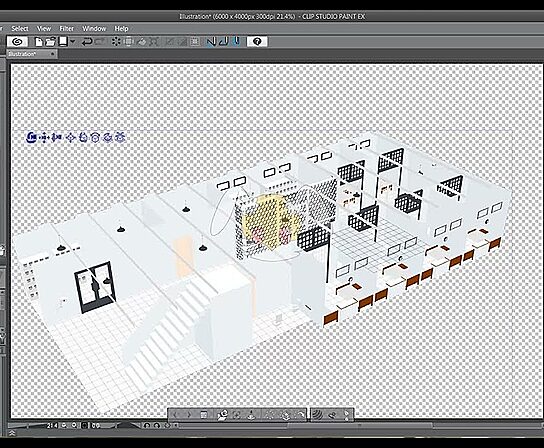Image resolution: width=544 pixels, height=448 pixels.
Task: Select the last 3D manipulator icon
Action: pyautogui.click(x=120, y=137)
